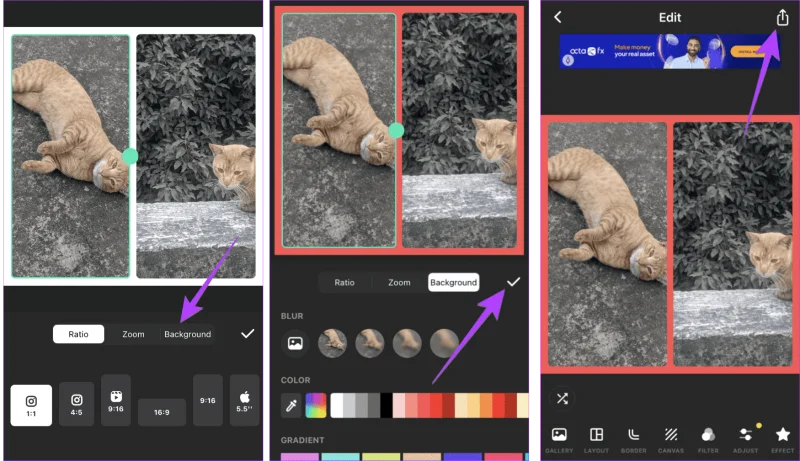This screenshot has width=800, height=461.
Task: Choose the cyan gradient swatch
Action: [x=340, y=456]
